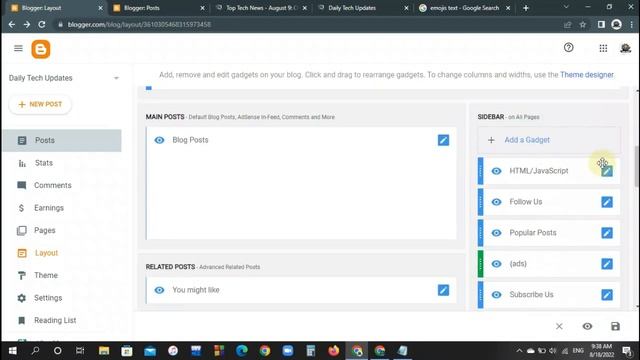
Task: Open the Chrome tab search chevron
Action: point(566,7)
